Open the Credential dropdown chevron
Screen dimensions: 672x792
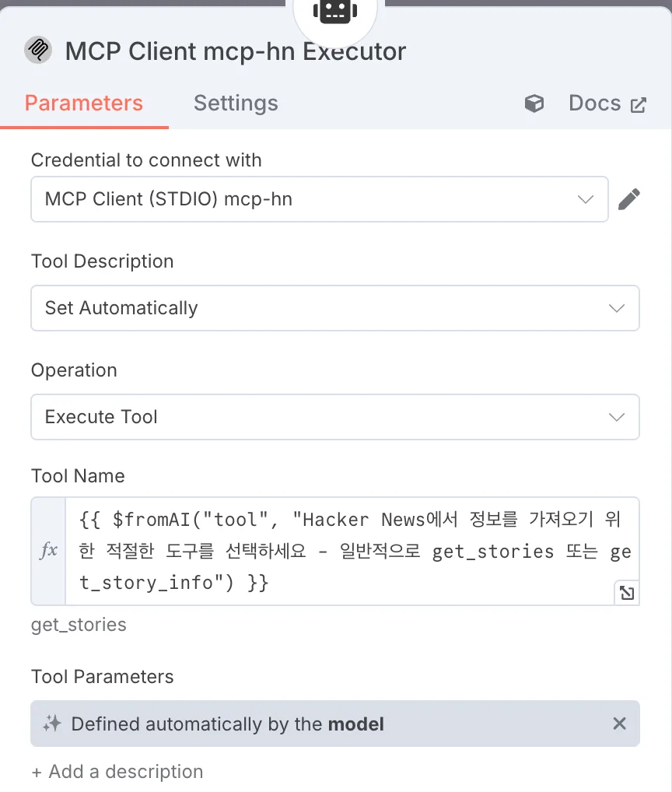[586, 199]
